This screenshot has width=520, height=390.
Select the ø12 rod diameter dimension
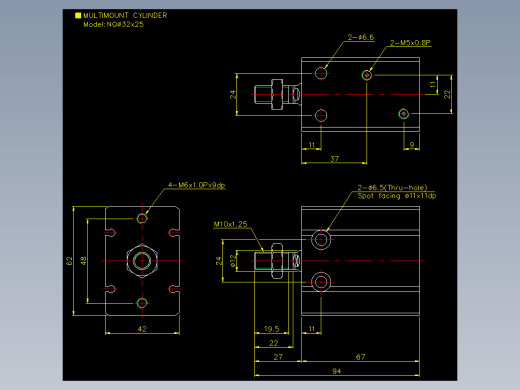pos(233,261)
